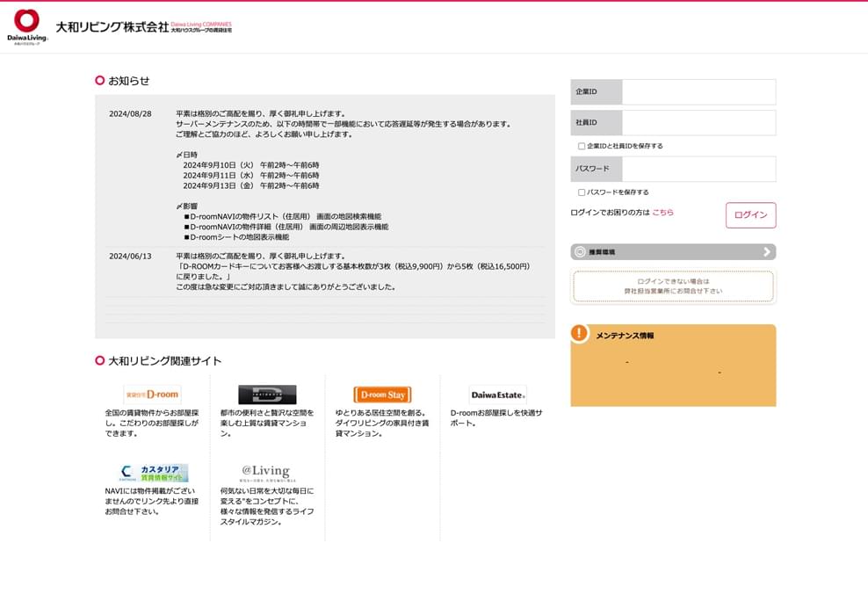
Task: Click the 2024/06/13 news date
Action: coord(130,257)
